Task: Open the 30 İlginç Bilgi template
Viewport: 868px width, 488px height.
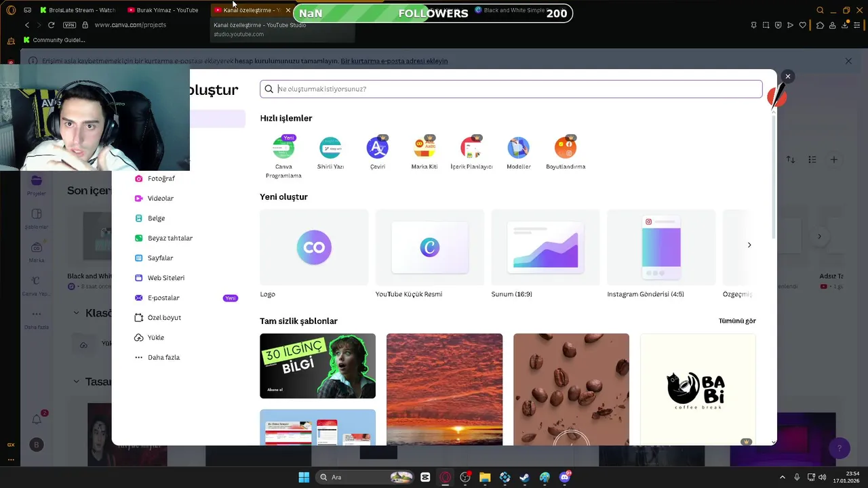Action: pos(317,366)
